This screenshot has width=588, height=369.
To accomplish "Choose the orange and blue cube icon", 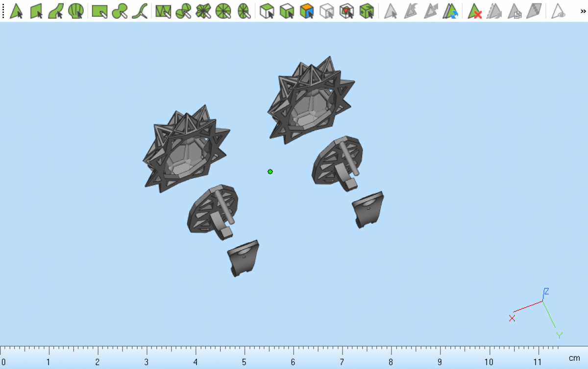I will (x=307, y=11).
